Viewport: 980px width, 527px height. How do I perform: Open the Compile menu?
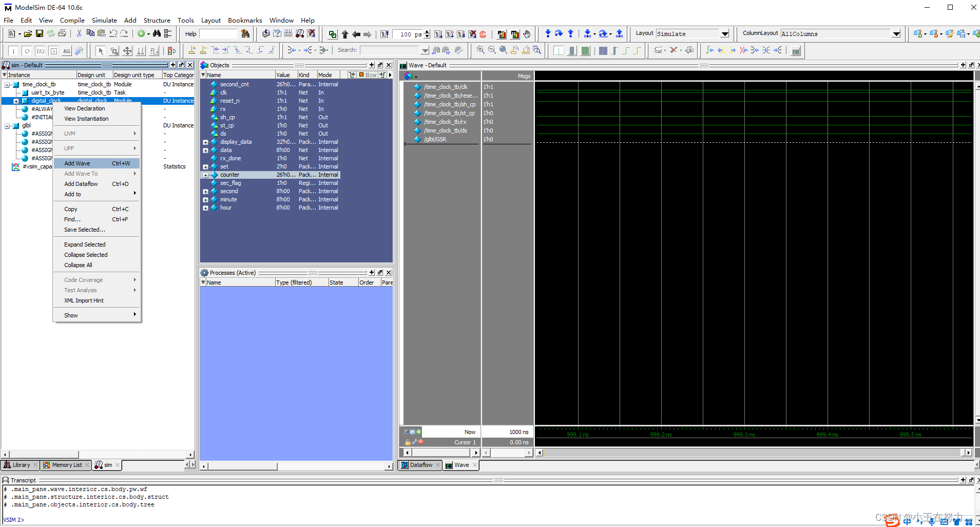[x=72, y=21]
